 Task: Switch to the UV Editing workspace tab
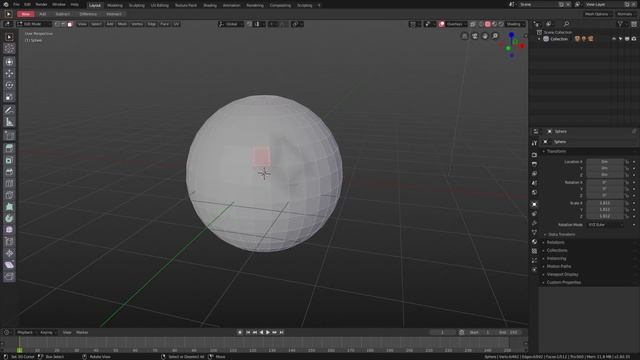click(160, 5)
